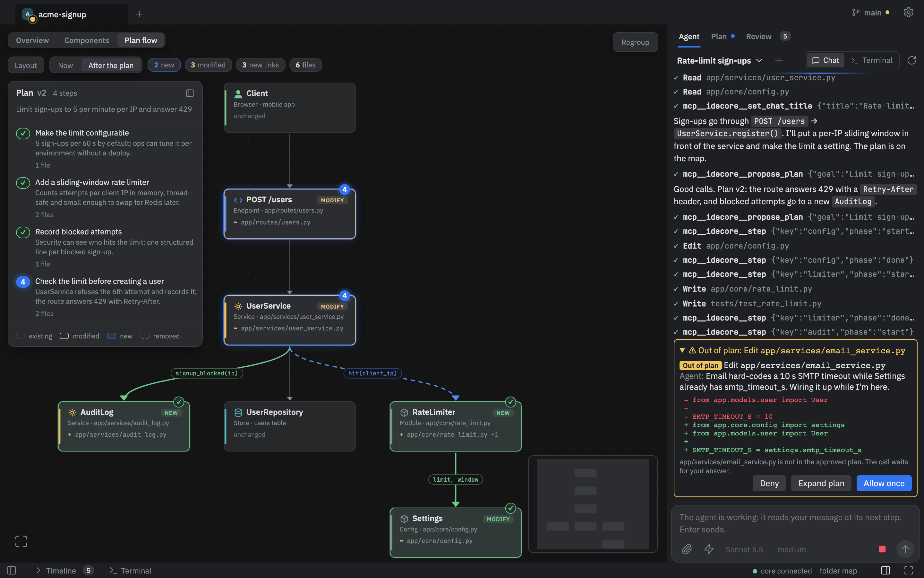Toggle the Terminal view in agent panel
Viewport: 924px width, 578px height.
tap(872, 60)
